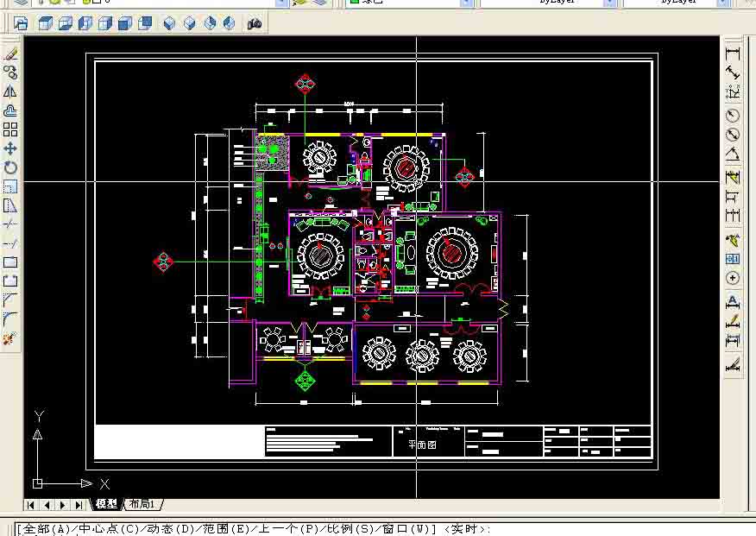Viewport: 756px width, 536px height.
Task: Select the Dimension Text Edit tool
Action: point(733,321)
